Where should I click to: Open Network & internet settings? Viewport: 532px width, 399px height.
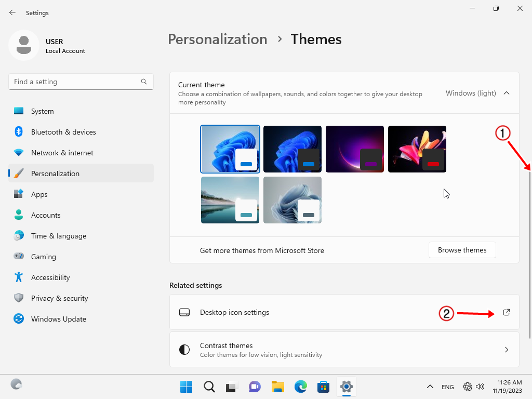[x=81, y=153]
